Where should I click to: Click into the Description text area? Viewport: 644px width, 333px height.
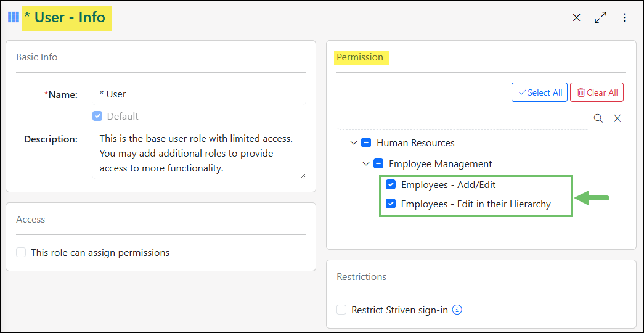(199, 154)
